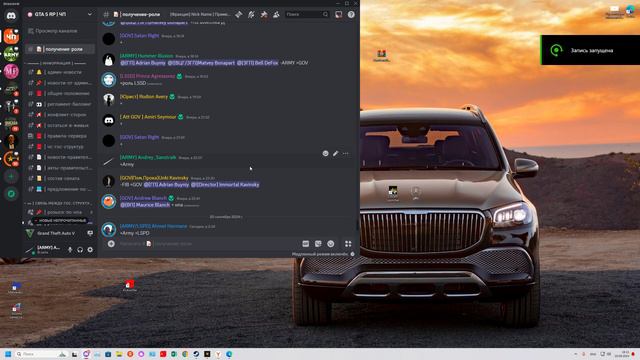Click the Запись запущена recording notification

pos(590,50)
